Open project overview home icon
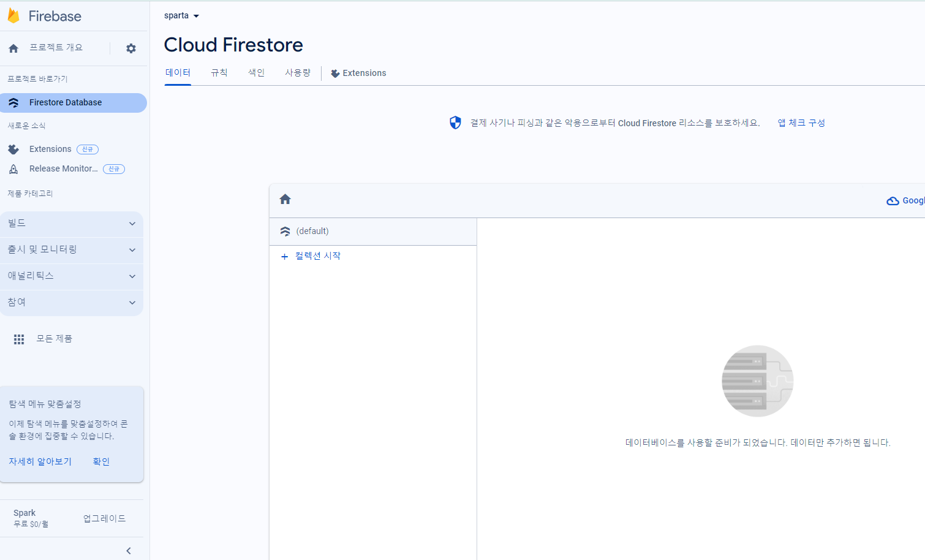The width and height of the screenshot is (925, 560). (x=13, y=48)
